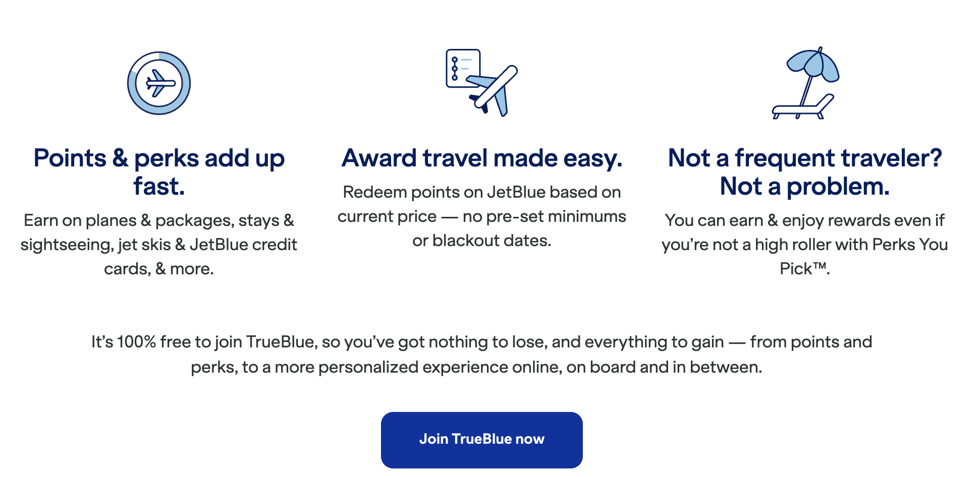
Task: Click the 'Pick™.' text at the paragraph end
Action: [x=804, y=269]
